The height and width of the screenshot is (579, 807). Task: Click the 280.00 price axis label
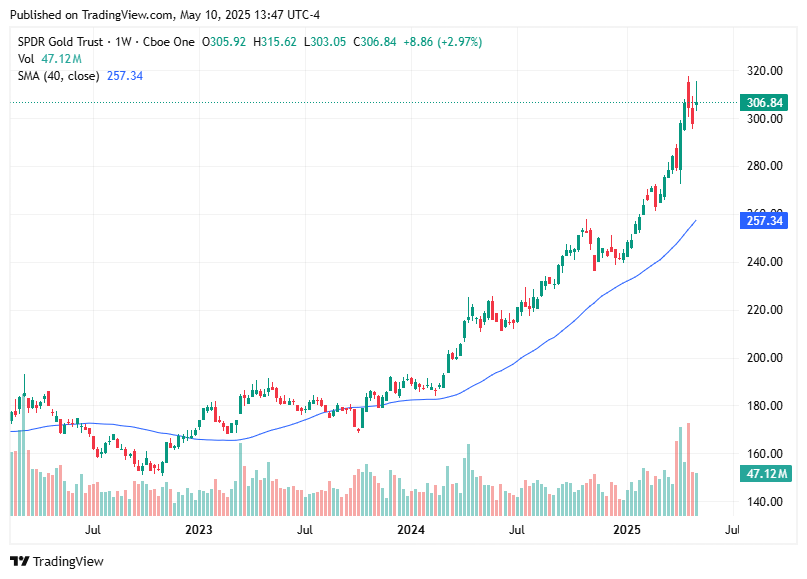tap(765, 166)
